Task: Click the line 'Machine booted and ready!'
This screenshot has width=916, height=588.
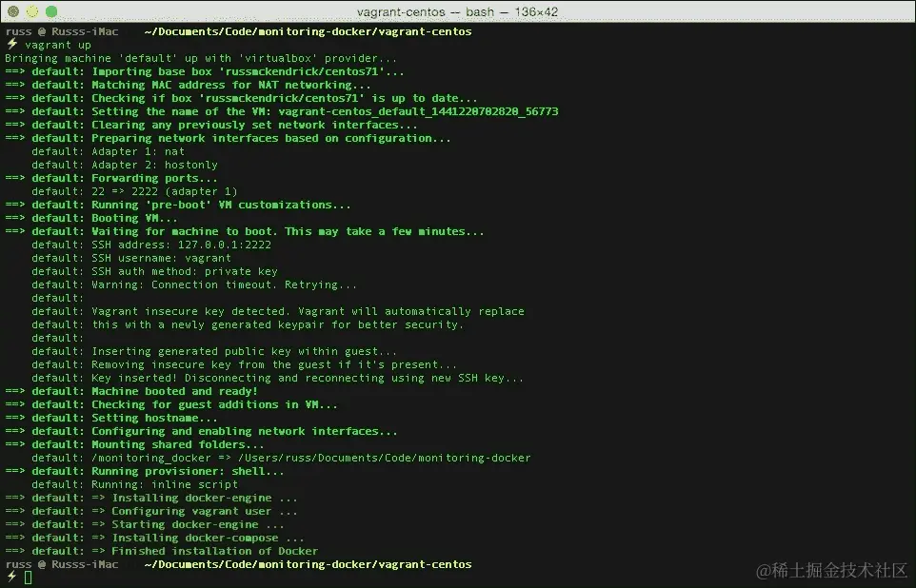Action: tap(174, 391)
